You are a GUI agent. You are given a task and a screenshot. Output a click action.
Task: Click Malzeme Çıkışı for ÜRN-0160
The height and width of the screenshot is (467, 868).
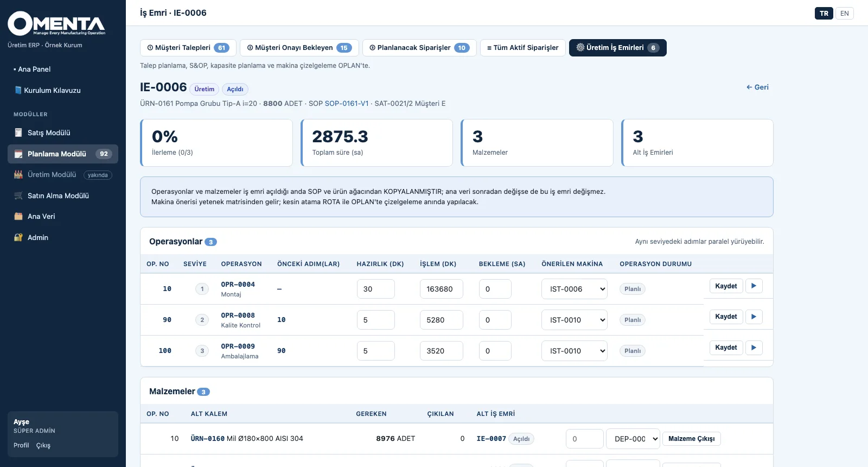point(692,439)
